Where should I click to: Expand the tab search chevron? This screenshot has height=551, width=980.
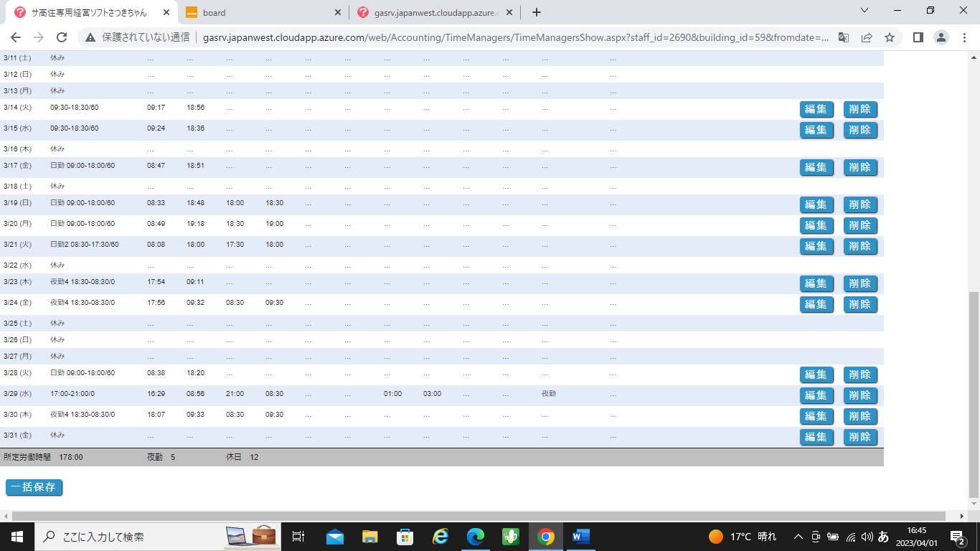point(864,11)
